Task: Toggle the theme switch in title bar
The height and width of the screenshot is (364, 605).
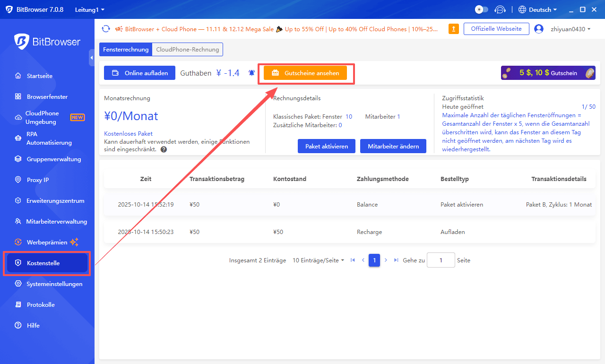Action: pyautogui.click(x=481, y=9)
